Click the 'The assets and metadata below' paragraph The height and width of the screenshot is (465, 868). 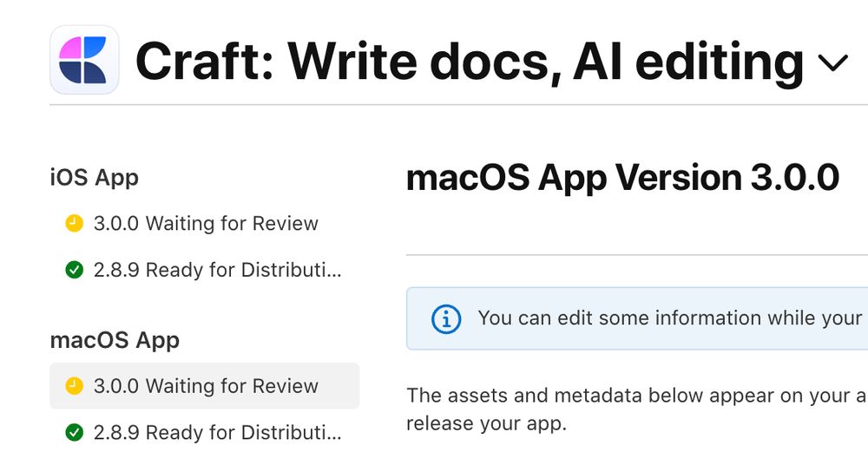tap(636, 409)
